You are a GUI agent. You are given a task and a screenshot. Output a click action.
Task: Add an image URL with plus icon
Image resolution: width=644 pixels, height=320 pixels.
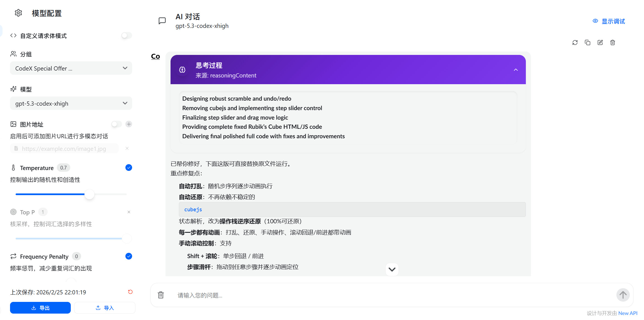click(129, 124)
